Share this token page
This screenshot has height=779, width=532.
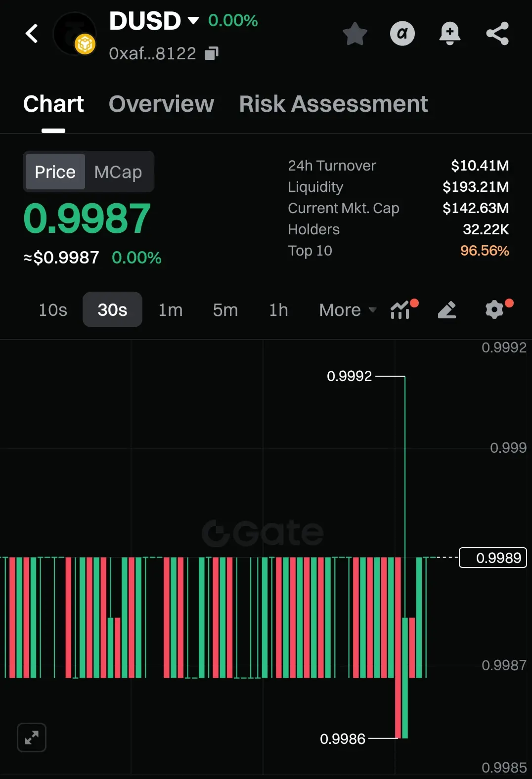tap(497, 34)
